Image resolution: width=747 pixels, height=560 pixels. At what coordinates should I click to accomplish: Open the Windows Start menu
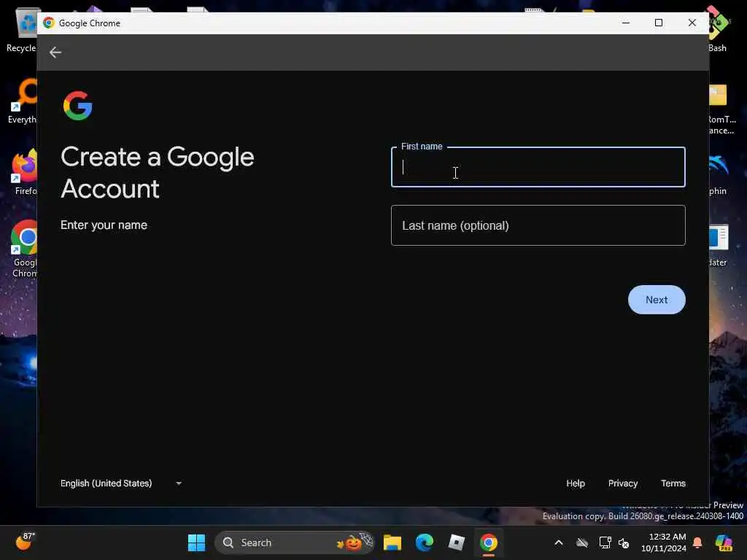coord(196,542)
